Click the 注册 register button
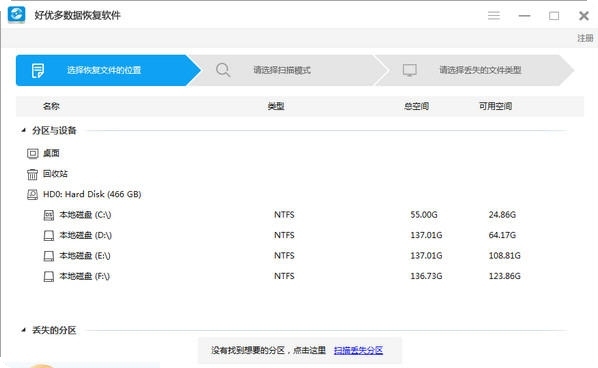Screen dimensions: 598x368 pos(585,38)
